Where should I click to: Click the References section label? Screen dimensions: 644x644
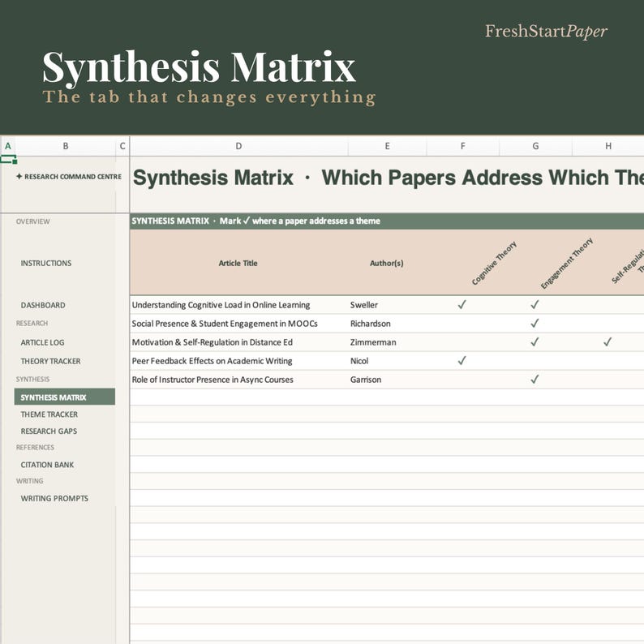tap(35, 448)
